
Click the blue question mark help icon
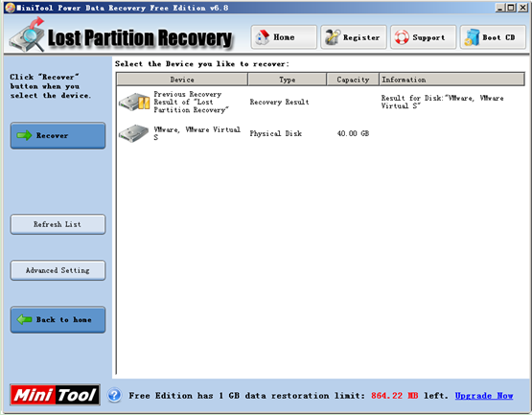tap(115, 395)
